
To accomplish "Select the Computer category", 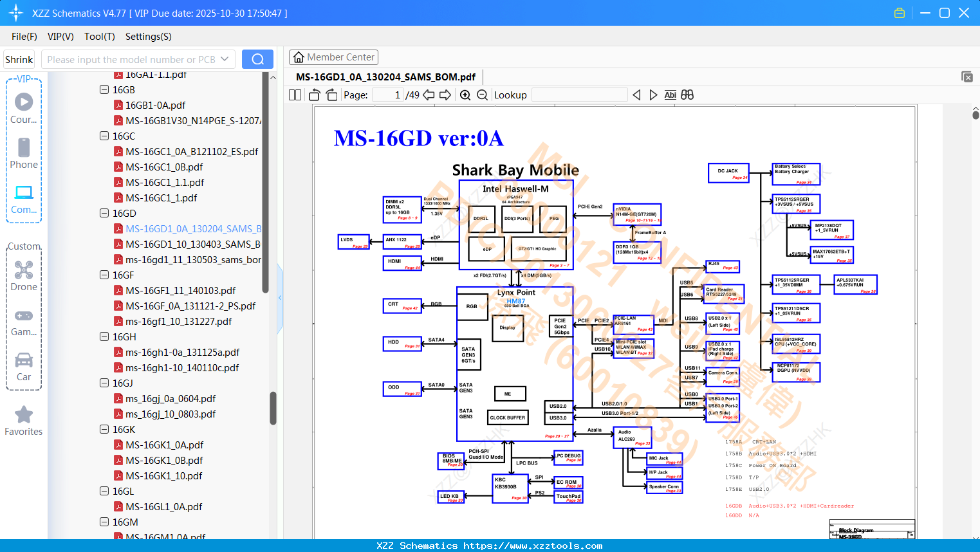I will pos(24,199).
